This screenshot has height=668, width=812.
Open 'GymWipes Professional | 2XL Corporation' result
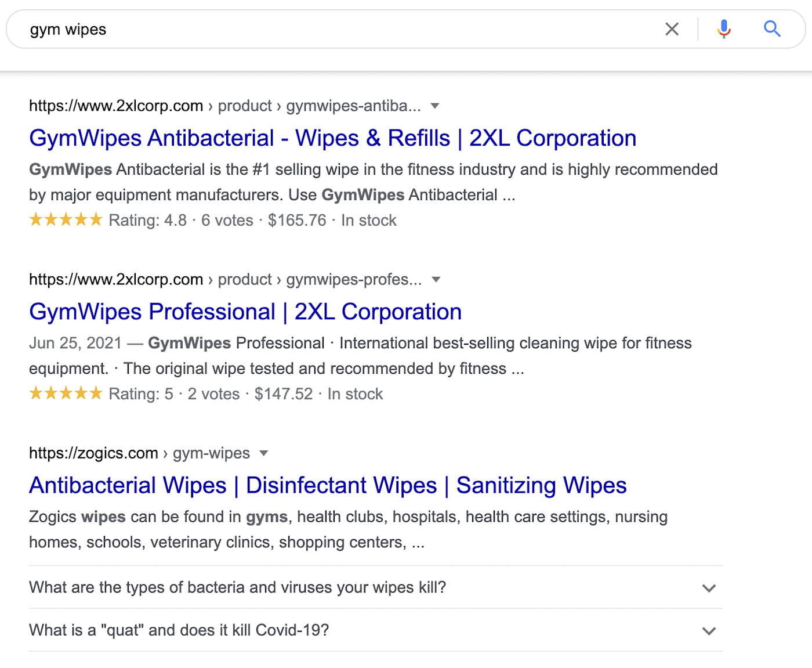tap(245, 312)
